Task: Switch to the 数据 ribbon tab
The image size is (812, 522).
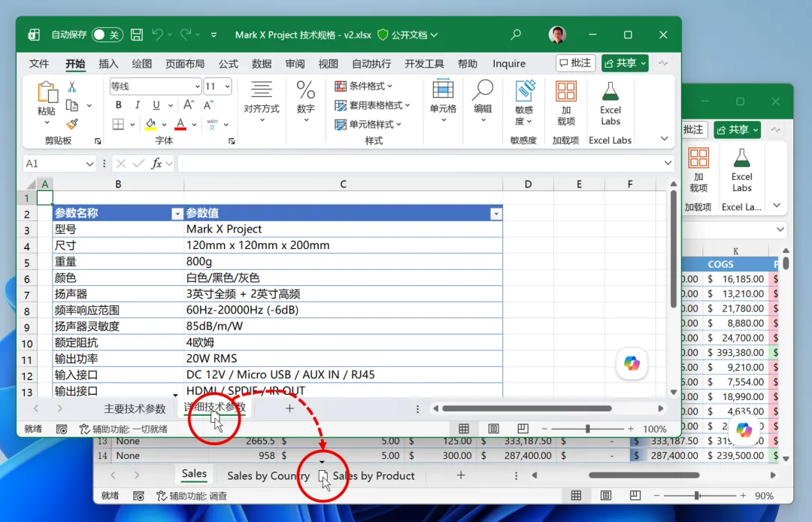Action: [x=262, y=64]
